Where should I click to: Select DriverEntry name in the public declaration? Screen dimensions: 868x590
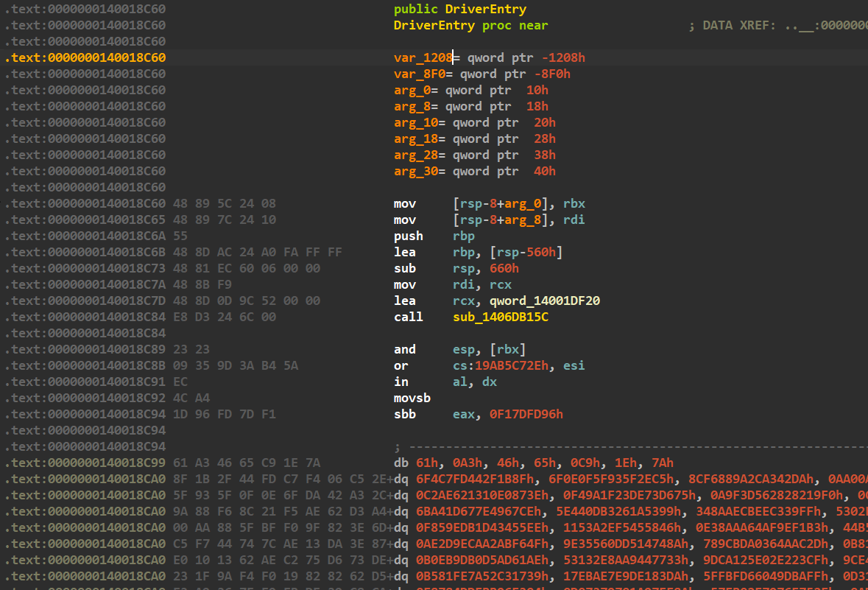point(485,9)
